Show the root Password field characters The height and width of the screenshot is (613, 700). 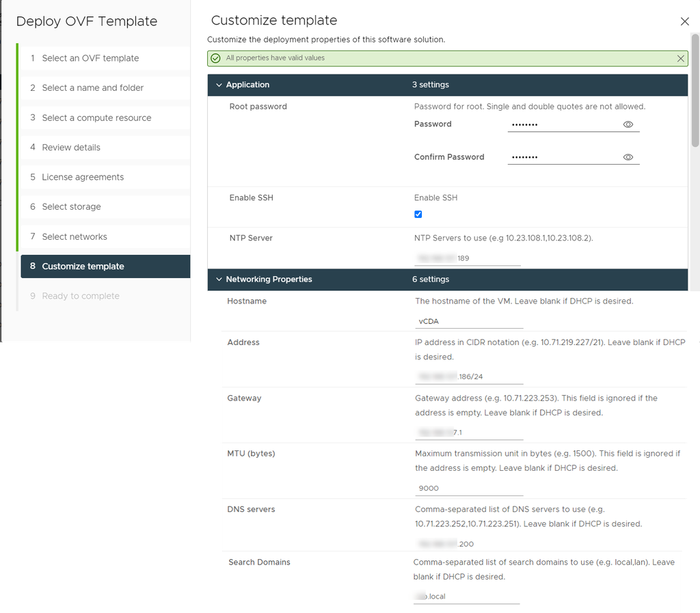628,124
